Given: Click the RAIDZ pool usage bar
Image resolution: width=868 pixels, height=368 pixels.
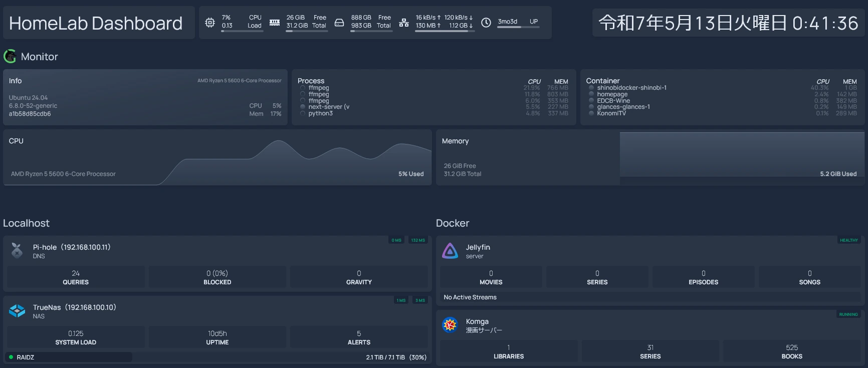Looking at the screenshot, I should coord(69,357).
